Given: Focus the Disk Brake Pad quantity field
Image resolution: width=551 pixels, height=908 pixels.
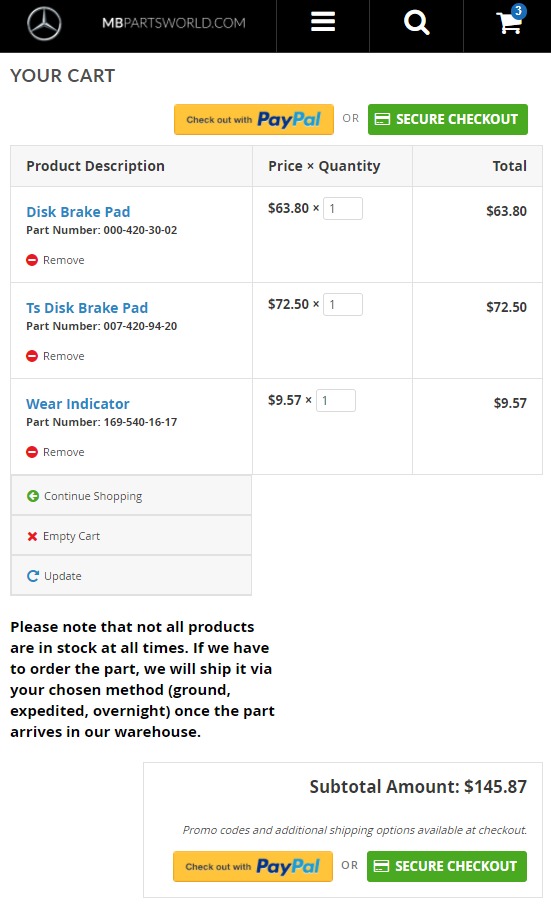Looking at the screenshot, I should click(x=343, y=208).
